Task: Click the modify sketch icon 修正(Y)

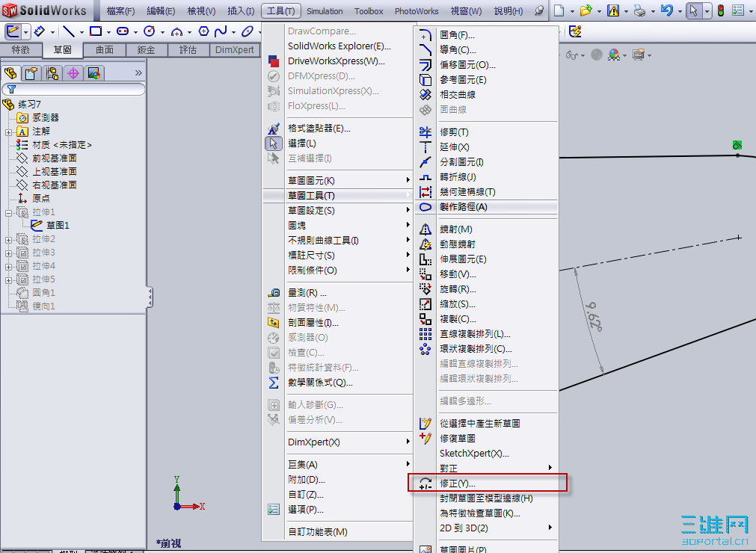Action: tap(425, 484)
